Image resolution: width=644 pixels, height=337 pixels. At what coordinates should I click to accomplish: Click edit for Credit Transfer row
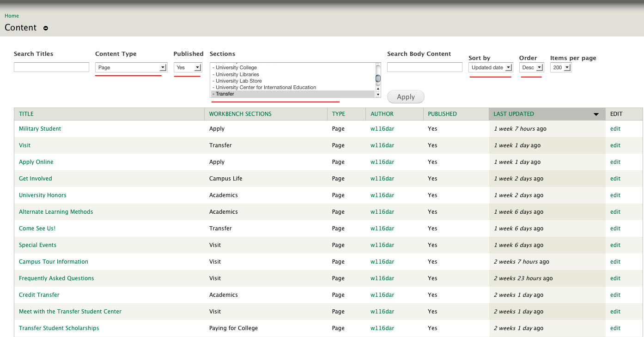[x=615, y=295]
